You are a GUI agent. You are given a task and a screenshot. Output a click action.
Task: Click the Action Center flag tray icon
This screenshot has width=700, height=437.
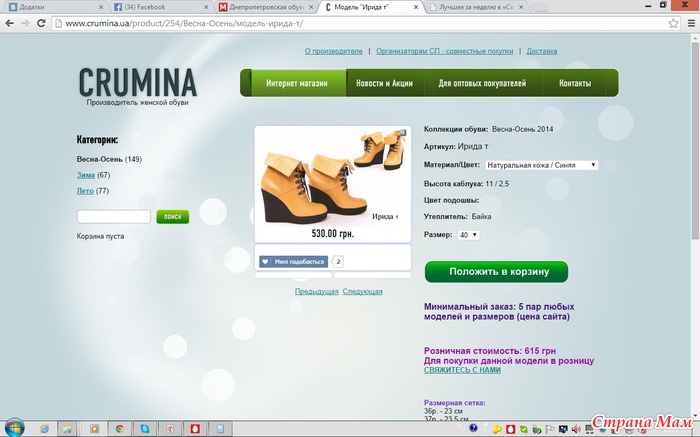coord(550,429)
